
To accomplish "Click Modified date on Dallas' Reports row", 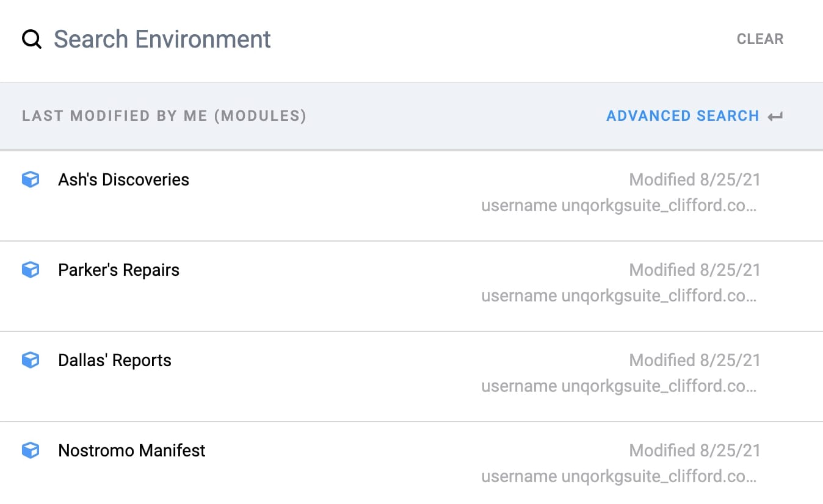I will click(695, 360).
